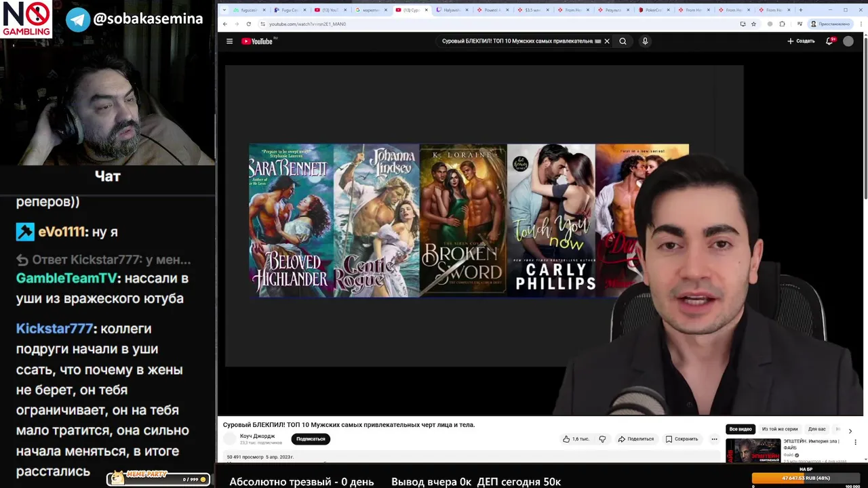
Task: Open the Создать (Create) button
Action: pyautogui.click(x=801, y=41)
